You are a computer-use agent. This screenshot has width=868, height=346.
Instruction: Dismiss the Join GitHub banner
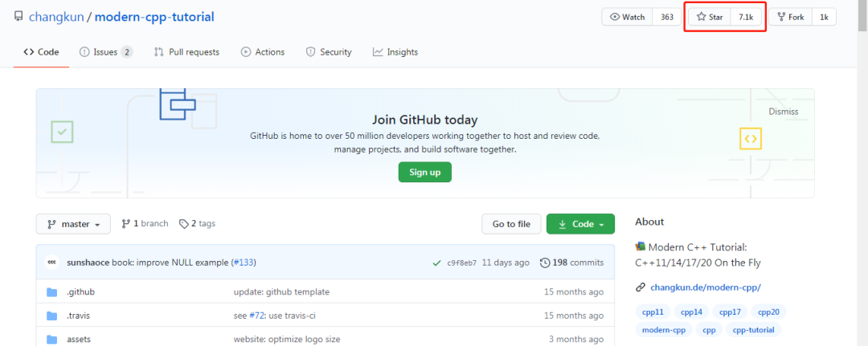pos(784,112)
